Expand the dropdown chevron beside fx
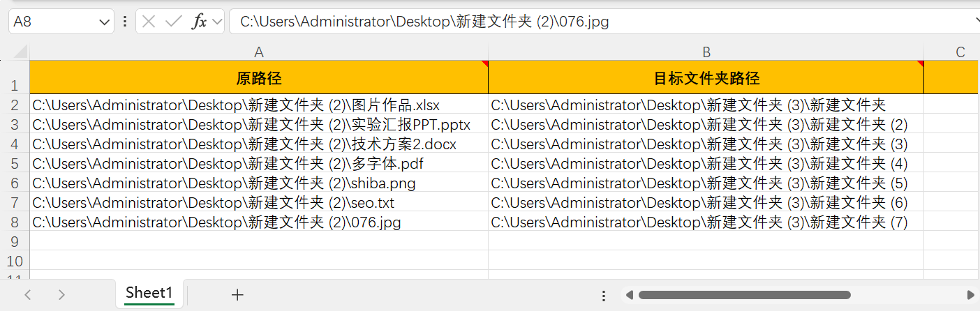 tap(217, 22)
